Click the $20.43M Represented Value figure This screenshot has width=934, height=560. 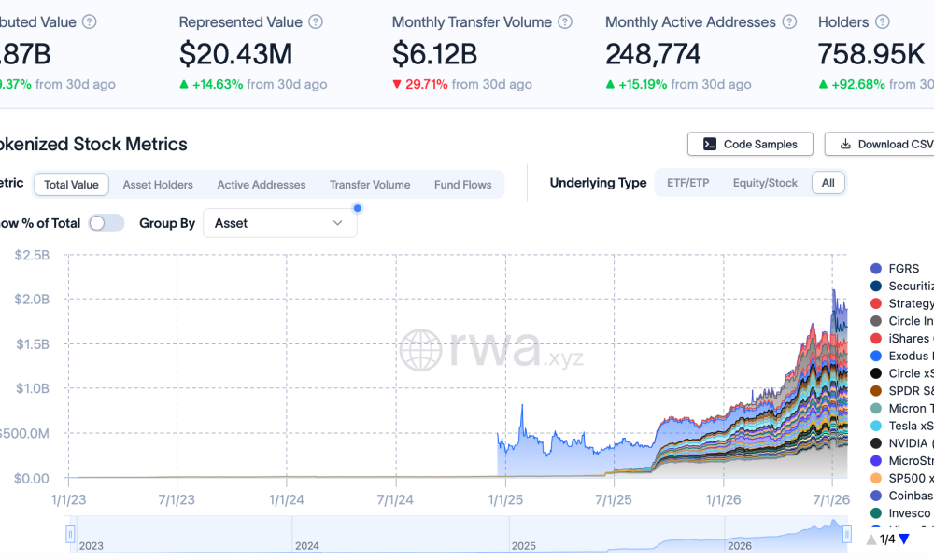coord(236,54)
